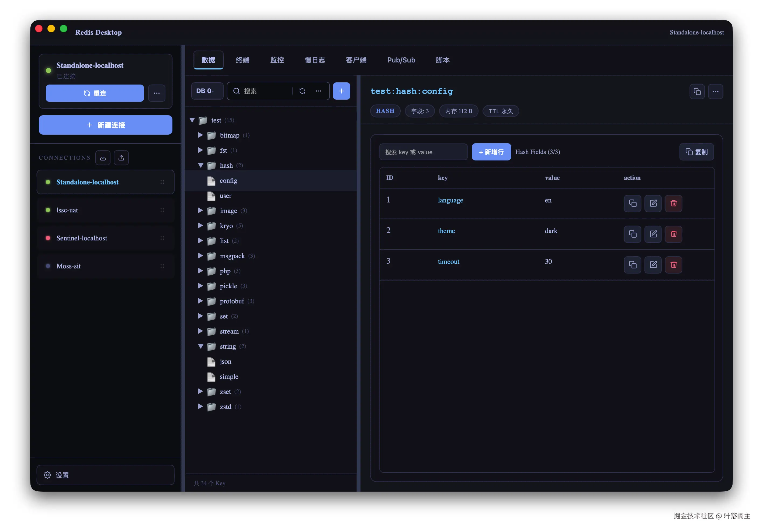
Task: Click the 新增行 add row button
Action: coord(491,152)
